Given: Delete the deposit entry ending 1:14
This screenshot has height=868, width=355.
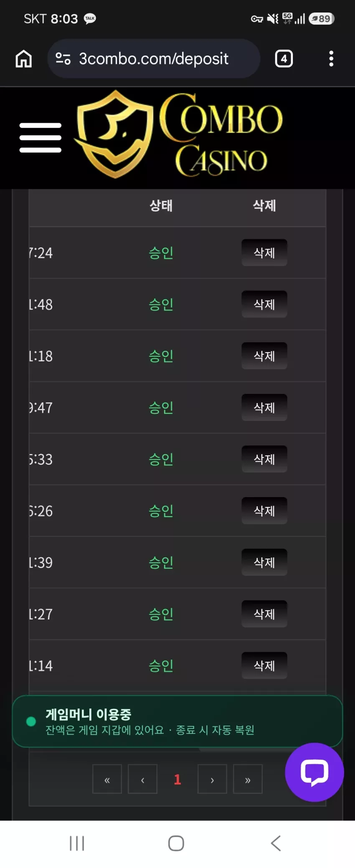Looking at the screenshot, I should (264, 665).
